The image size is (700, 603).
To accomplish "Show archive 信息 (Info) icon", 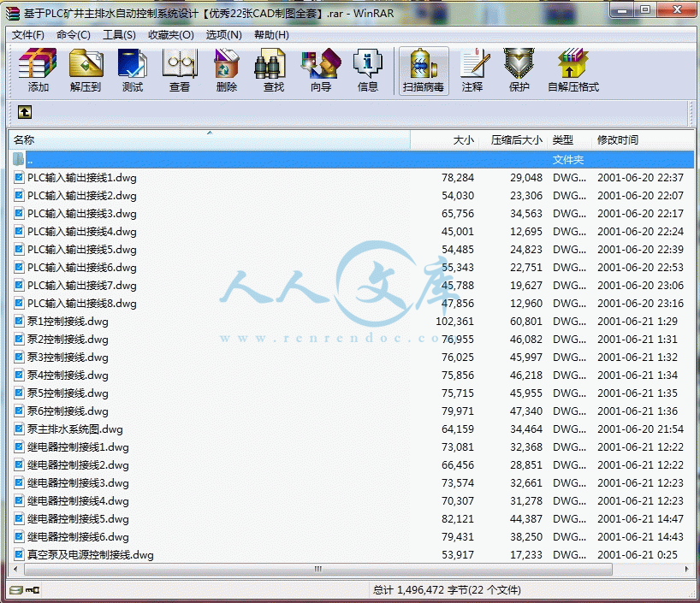I will [367, 70].
